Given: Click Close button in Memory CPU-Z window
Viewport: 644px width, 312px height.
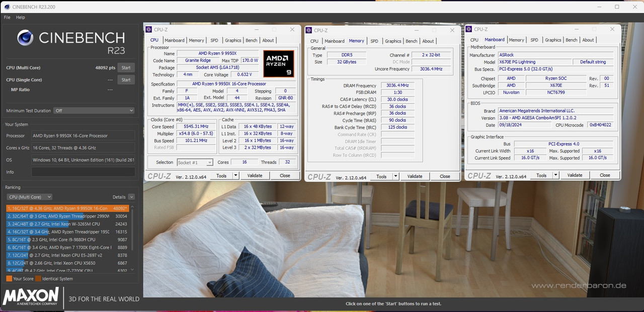Looking at the screenshot, I should (x=445, y=176).
